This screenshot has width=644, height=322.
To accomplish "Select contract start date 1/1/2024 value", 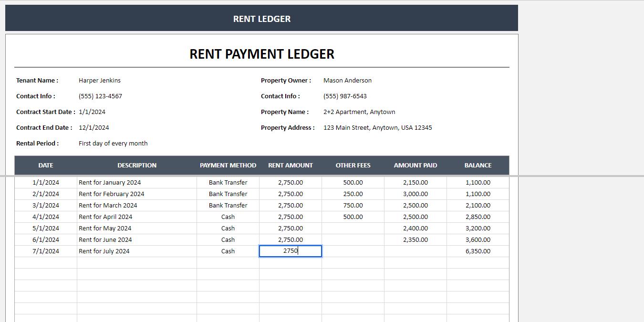I will (x=92, y=112).
